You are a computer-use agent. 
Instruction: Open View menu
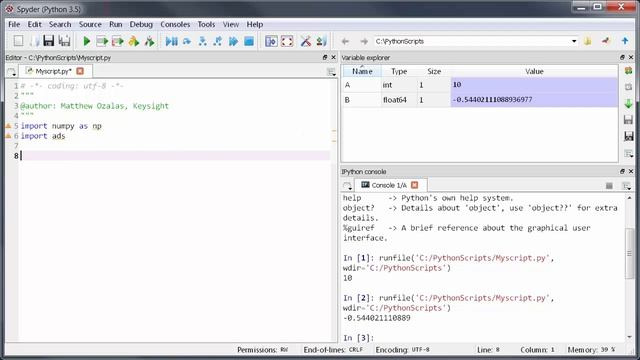231,24
